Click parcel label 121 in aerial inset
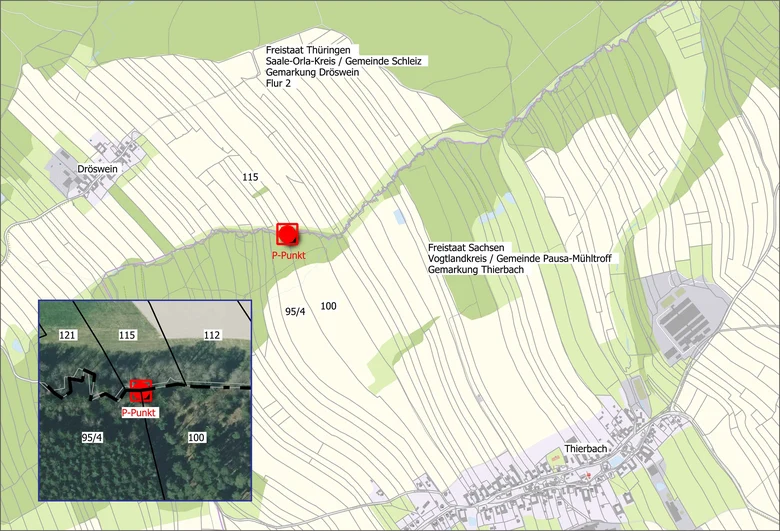This screenshot has width=780, height=531. point(67,335)
